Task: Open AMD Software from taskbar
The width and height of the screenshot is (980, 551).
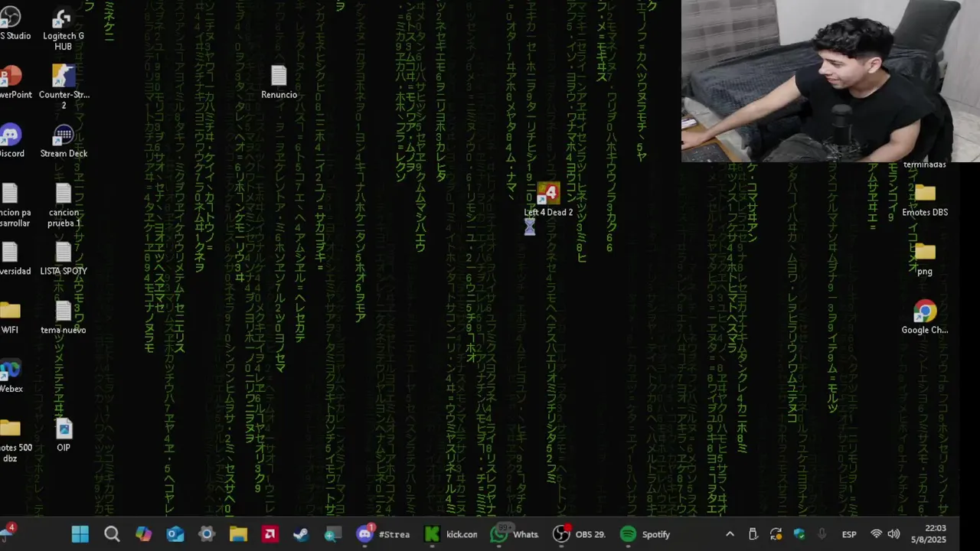Action: click(x=269, y=534)
